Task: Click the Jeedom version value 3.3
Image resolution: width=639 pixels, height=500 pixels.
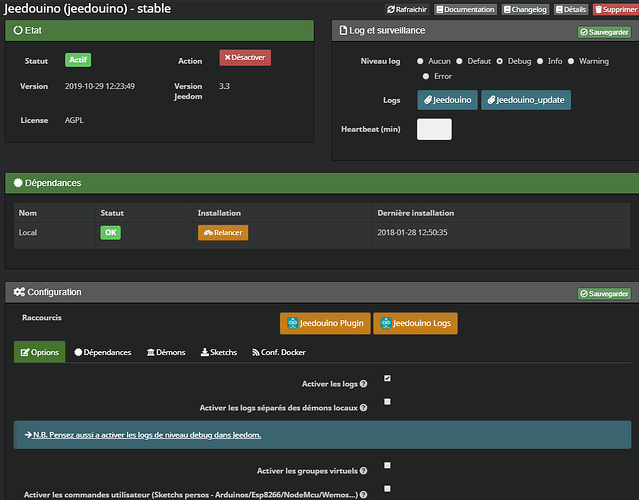Action: (x=224, y=86)
